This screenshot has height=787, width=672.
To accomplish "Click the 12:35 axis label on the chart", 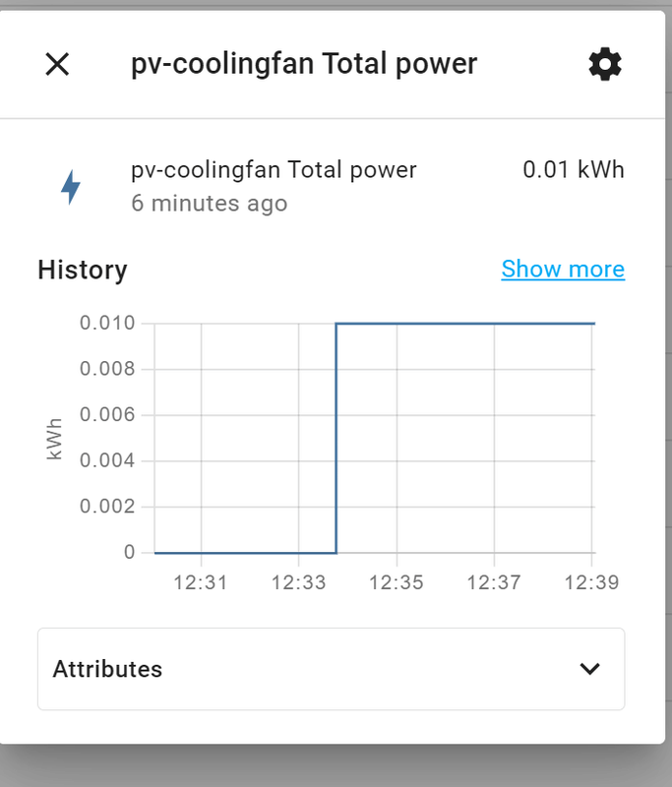I will [x=397, y=581].
